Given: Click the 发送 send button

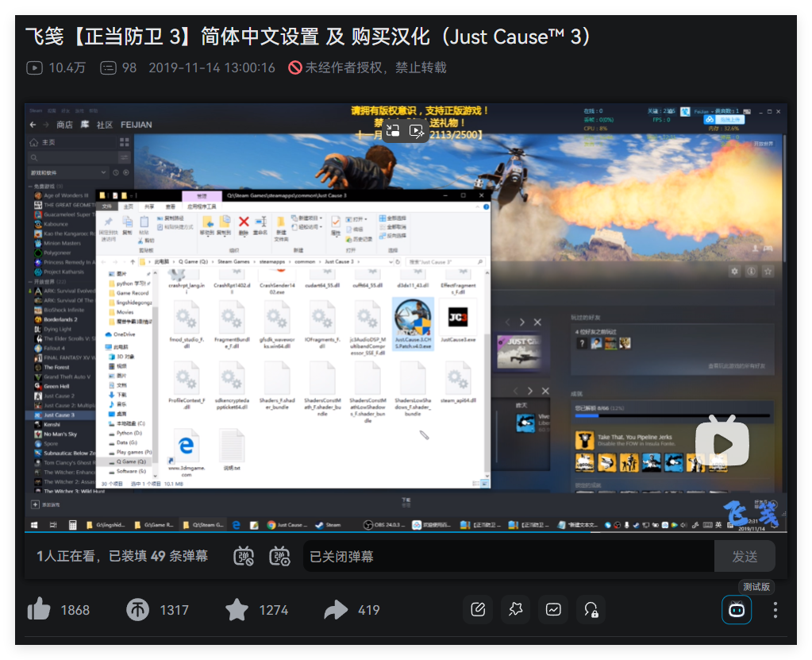Looking at the screenshot, I should 745,557.
